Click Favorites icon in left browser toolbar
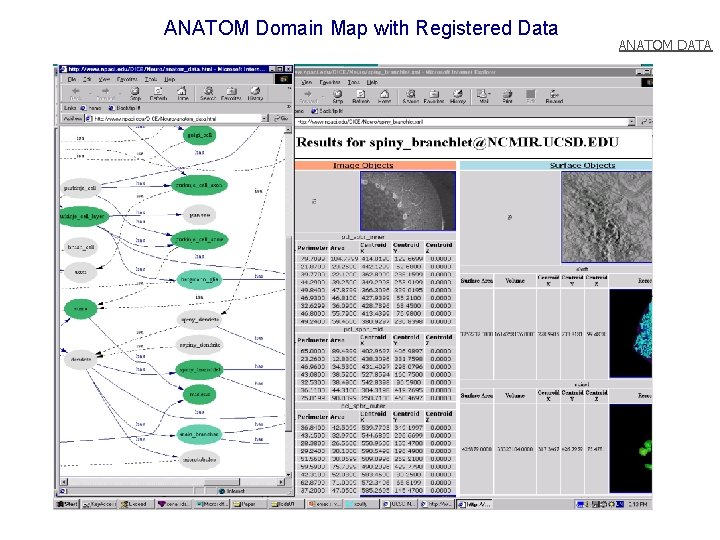720x540 pixels. 231,93
